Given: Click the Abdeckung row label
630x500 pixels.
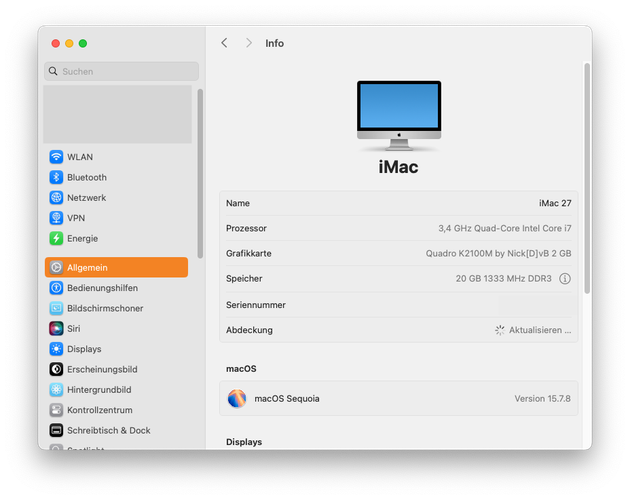Looking at the screenshot, I should pyautogui.click(x=249, y=330).
